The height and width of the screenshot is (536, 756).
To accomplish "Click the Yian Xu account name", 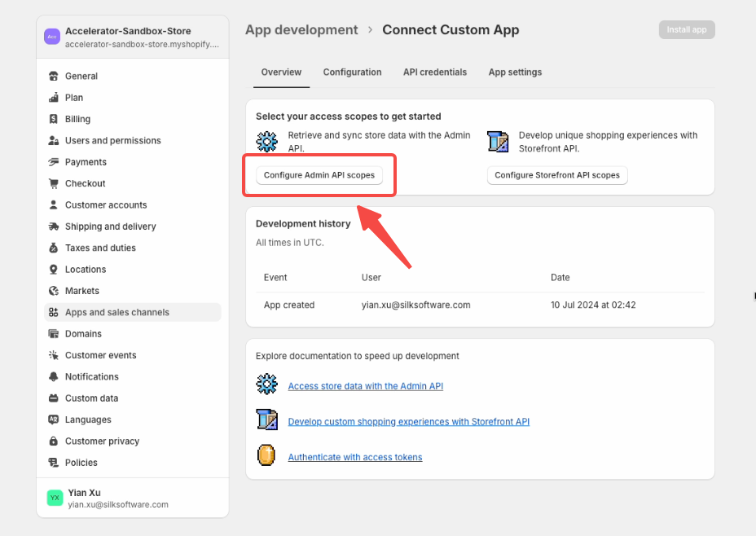I will [x=85, y=493].
